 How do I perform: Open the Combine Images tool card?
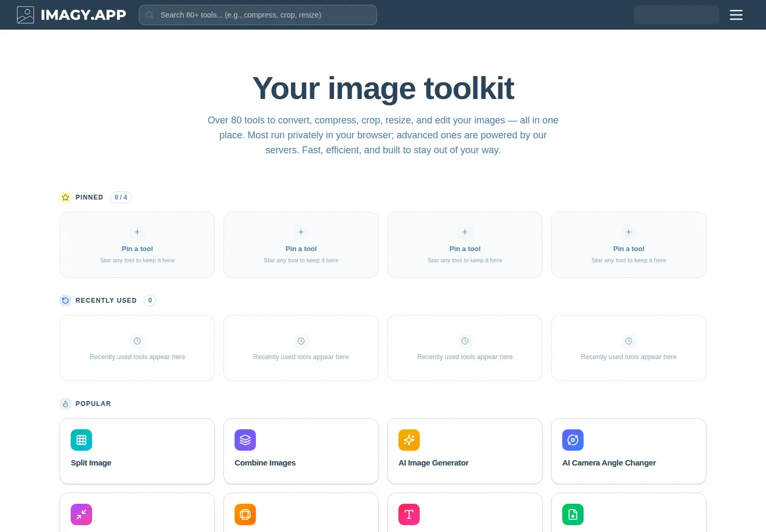click(301, 451)
